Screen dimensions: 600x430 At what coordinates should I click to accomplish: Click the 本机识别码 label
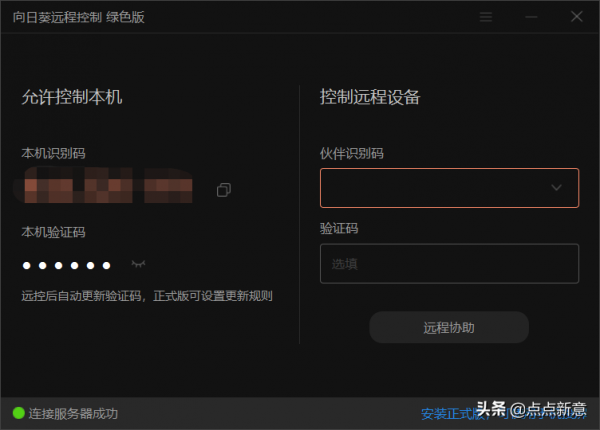pos(54,153)
